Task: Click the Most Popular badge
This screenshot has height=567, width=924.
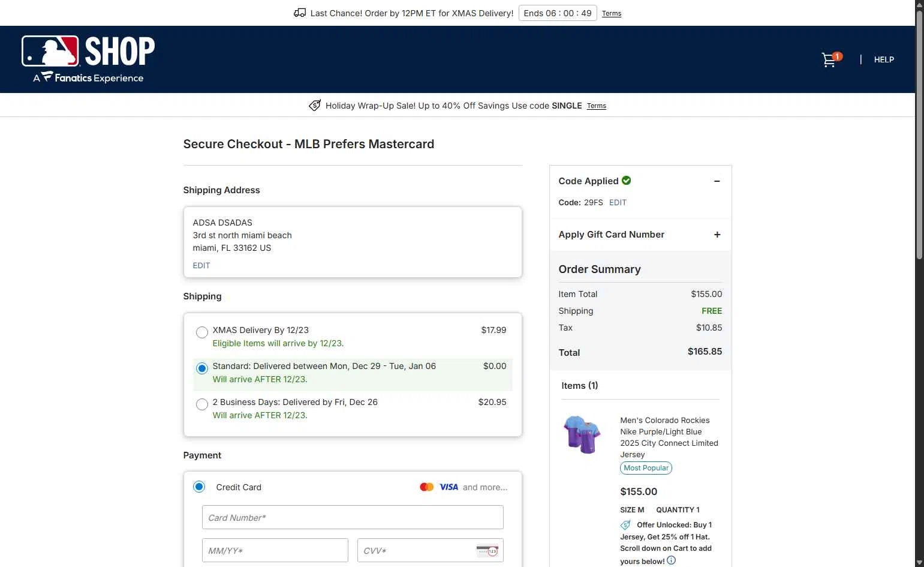Action: [x=646, y=468]
